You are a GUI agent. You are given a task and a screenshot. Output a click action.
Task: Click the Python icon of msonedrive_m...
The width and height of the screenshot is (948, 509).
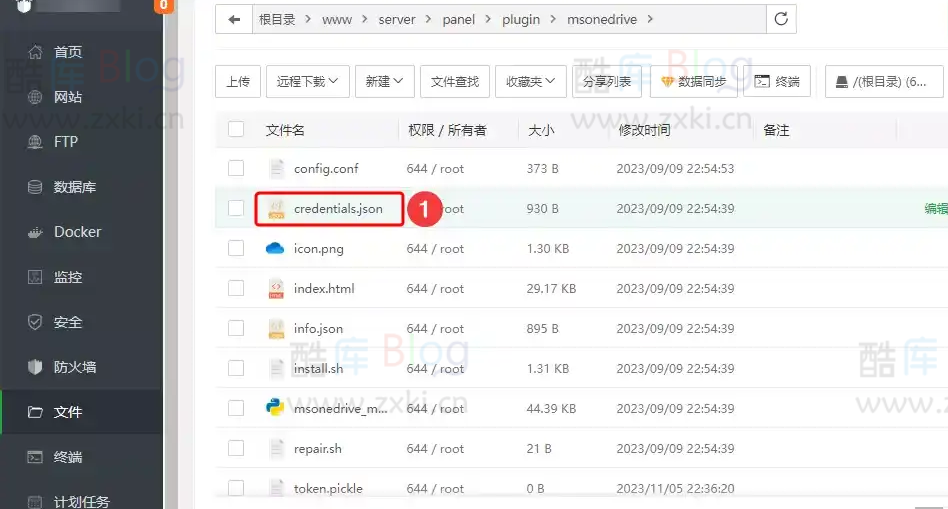tap(275, 408)
